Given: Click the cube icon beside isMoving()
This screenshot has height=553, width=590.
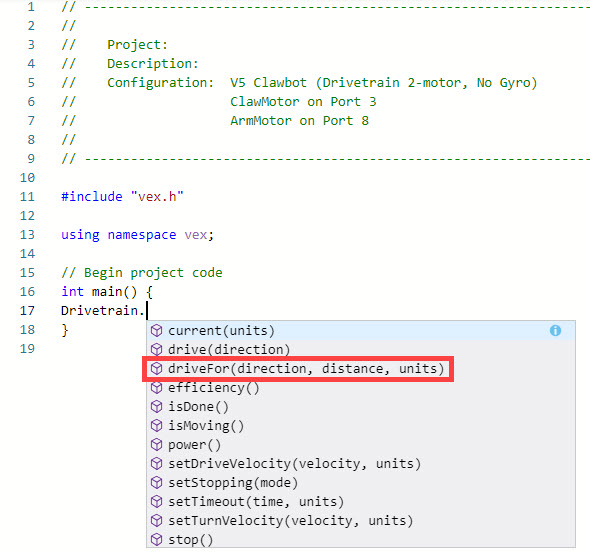Looking at the screenshot, I should 157,426.
